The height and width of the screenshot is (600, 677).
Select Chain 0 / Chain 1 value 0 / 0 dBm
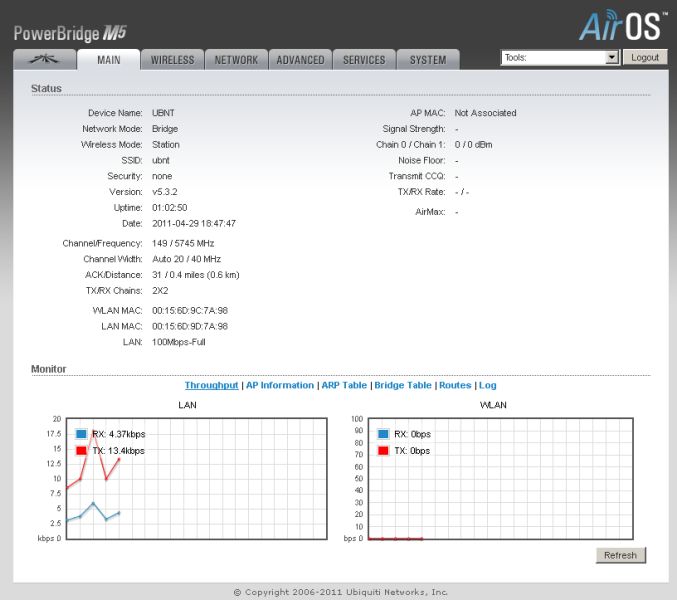click(x=473, y=145)
